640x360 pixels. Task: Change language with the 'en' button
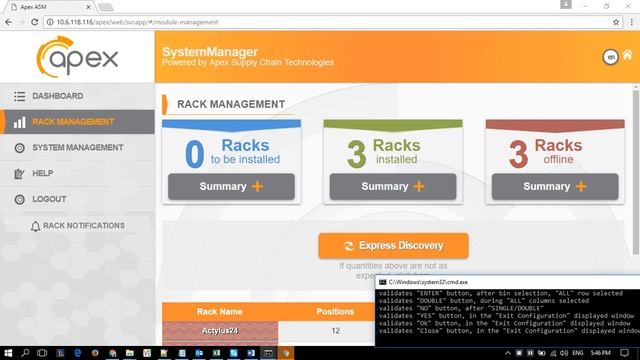click(x=611, y=57)
